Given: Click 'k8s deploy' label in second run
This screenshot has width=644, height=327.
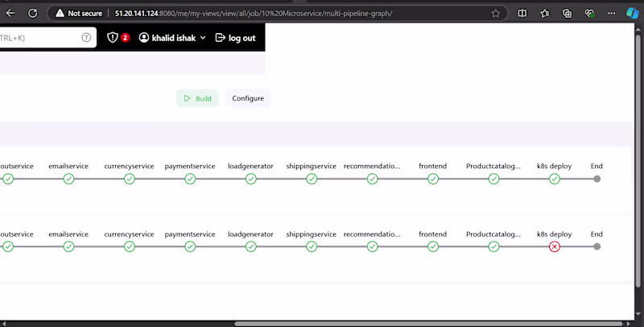Looking at the screenshot, I should (554, 234).
